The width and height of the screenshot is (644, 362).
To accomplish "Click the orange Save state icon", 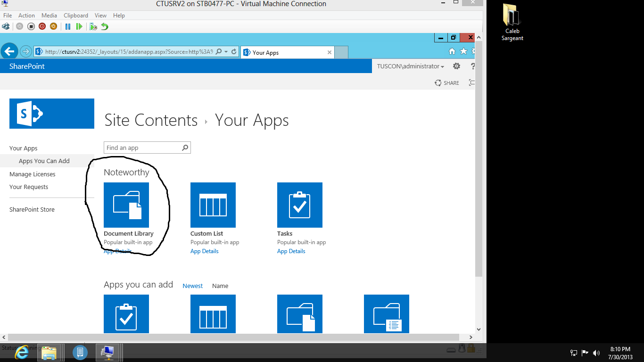I will coord(53,26).
